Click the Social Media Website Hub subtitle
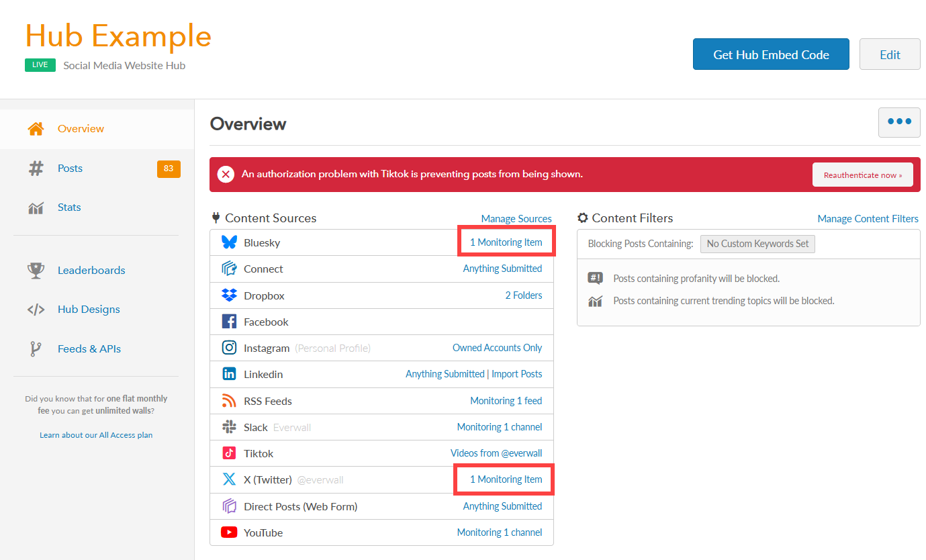 (x=124, y=66)
